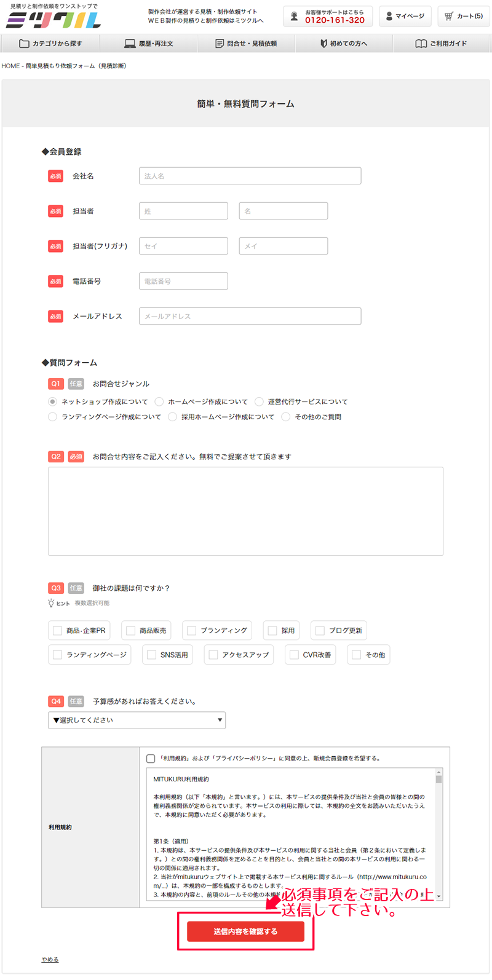The height and width of the screenshot is (980, 492).
Task: Click the My Page person icon
Action: pyautogui.click(x=389, y=16)
